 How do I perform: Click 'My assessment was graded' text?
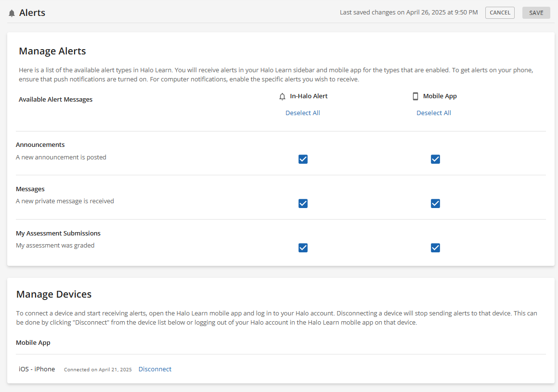pos(55,246)
